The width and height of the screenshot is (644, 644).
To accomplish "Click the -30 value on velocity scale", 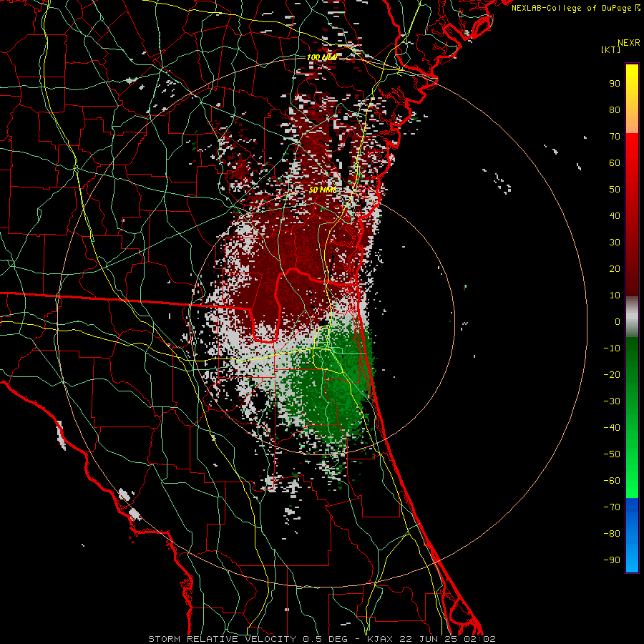I will pyautogui.click(x=612, y=401).
